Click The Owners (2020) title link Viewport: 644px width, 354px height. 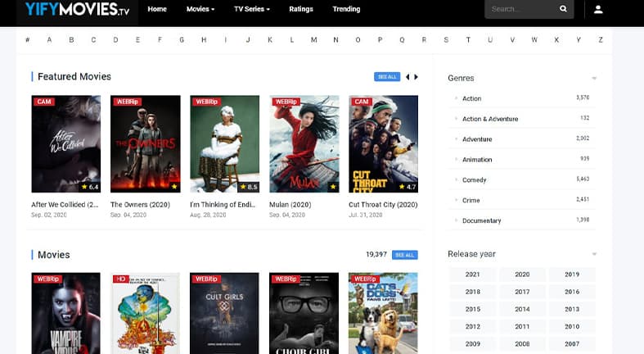tap(140, 205)
